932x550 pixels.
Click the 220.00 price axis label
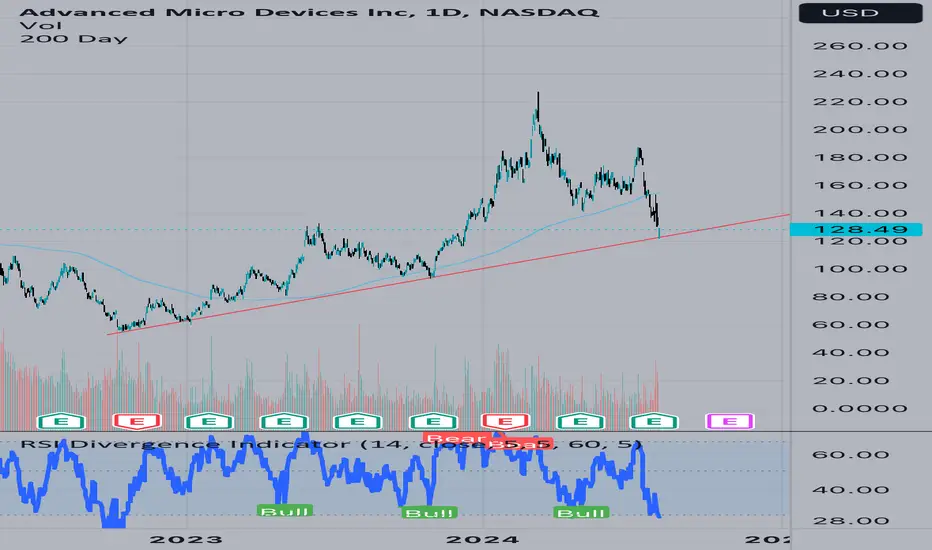pyautogui.click(x=860, y=102)
